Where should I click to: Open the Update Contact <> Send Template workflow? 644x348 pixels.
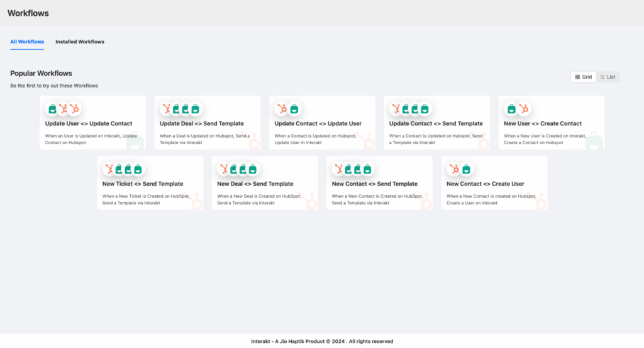[x=436, y=124]
